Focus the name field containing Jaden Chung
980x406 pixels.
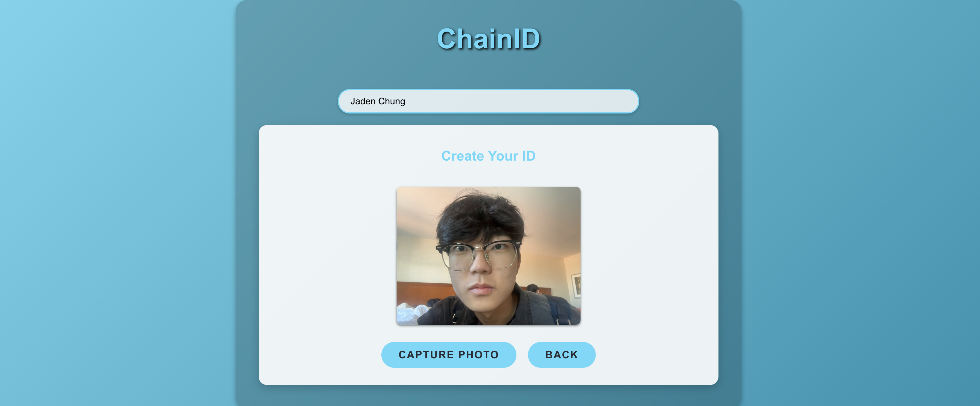tap(488, 101)
